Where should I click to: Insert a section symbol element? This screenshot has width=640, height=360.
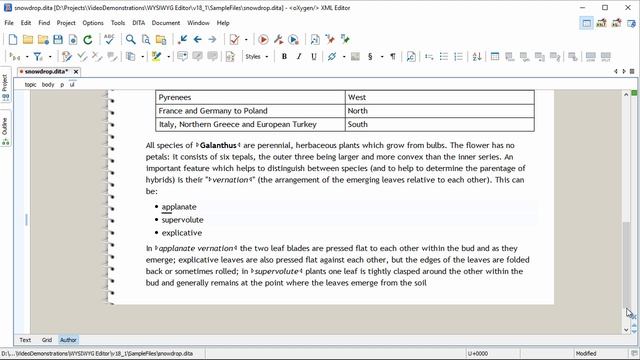coord(370,57)
